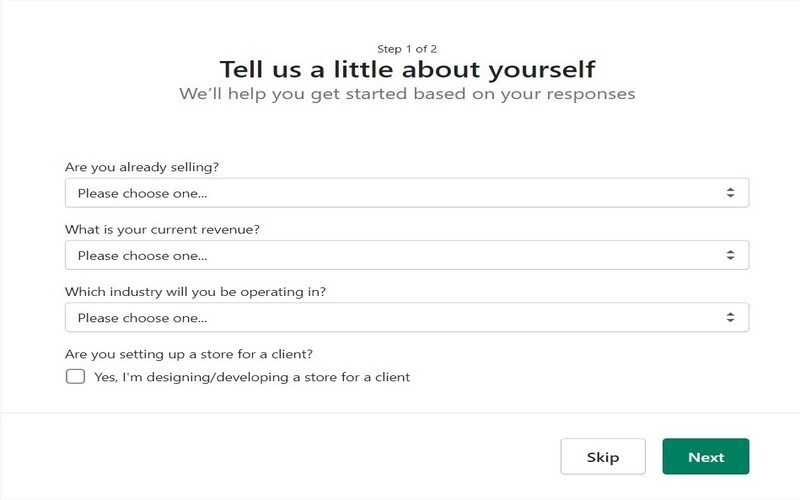This screenshot has height=500, width=800.
Task: Click the "Which industry will you be operating in?" label
Action: point(196,292)
